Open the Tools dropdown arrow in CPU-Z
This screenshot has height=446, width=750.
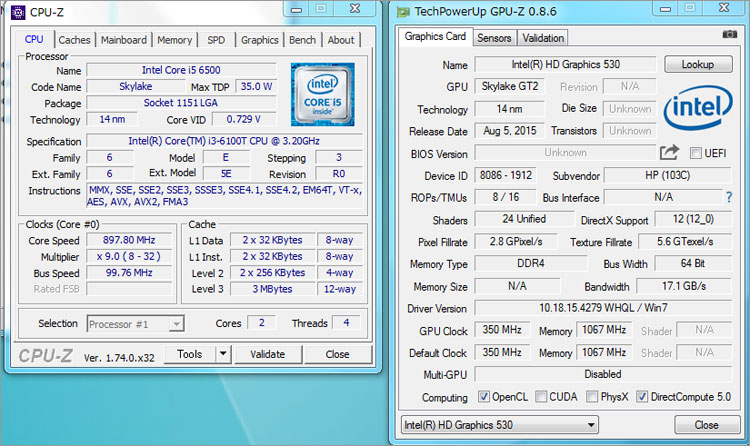[223, 355]
